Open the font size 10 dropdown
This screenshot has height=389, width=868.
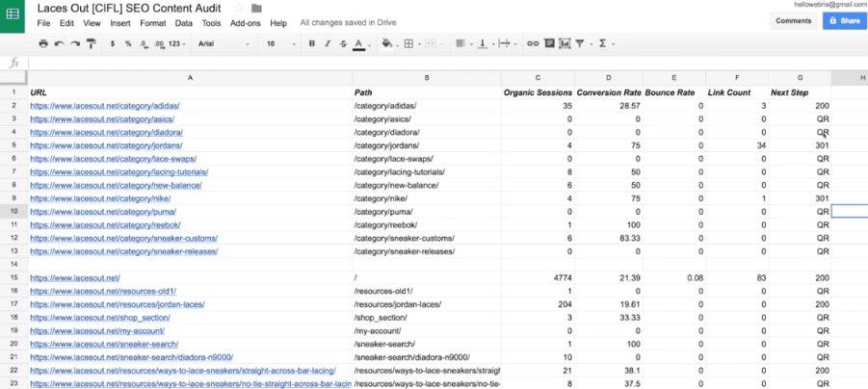click(x=281, y=43)
